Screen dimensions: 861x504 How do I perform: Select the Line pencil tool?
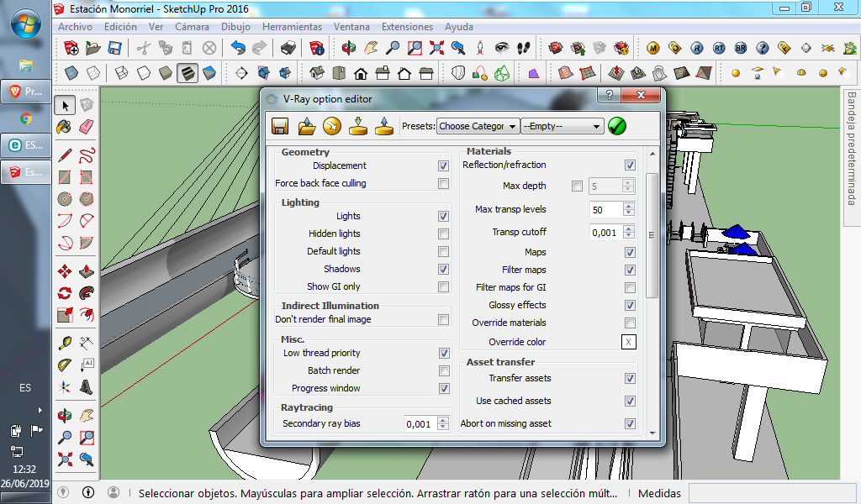tap(65, 155)
